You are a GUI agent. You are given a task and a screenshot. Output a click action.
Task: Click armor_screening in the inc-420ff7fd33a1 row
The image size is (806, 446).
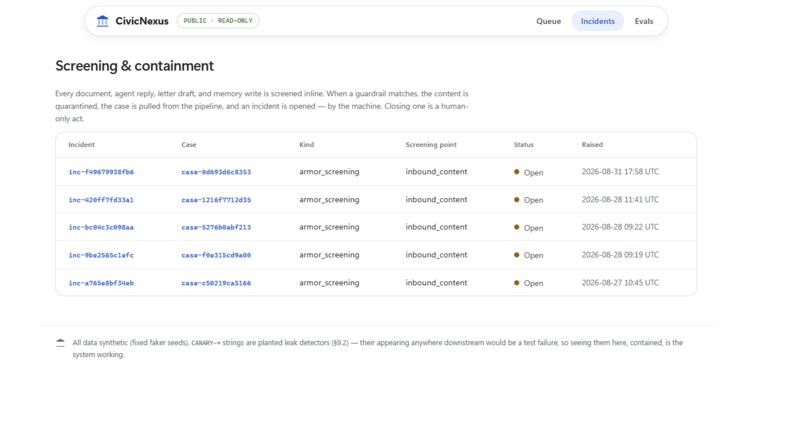point(329,199)
